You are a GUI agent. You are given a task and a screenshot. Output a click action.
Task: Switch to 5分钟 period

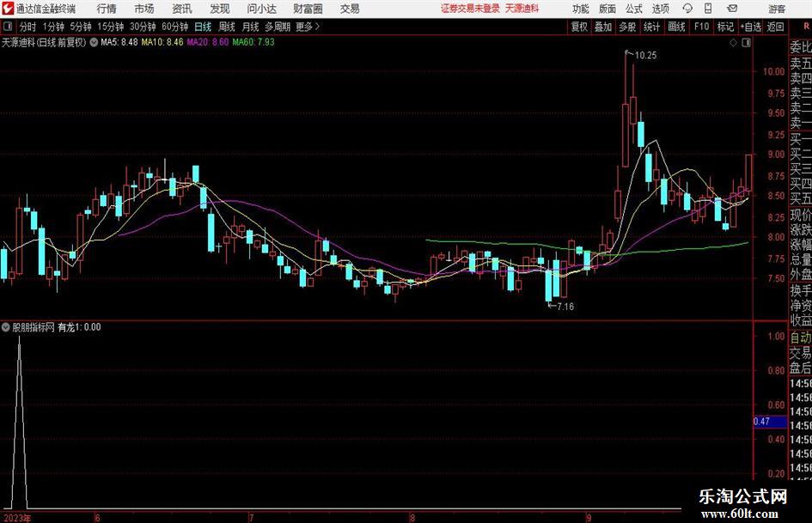click(x=80, y=27)
